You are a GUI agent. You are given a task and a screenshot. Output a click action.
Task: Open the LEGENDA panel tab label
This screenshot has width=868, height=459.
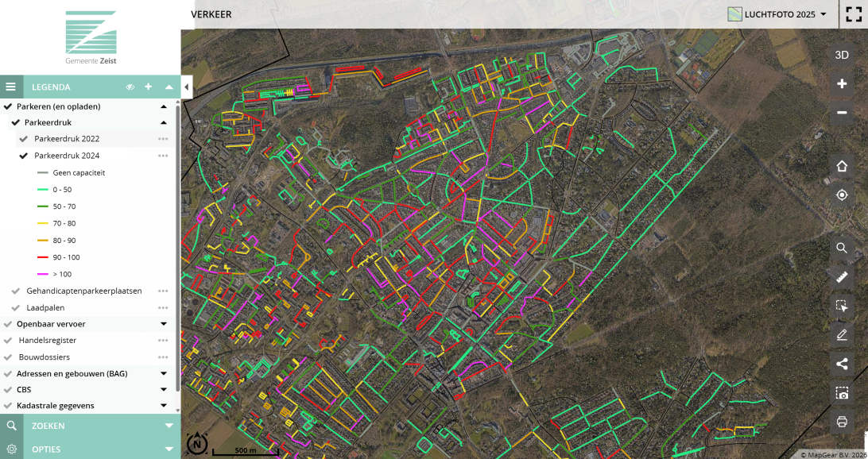coord(51,87)
